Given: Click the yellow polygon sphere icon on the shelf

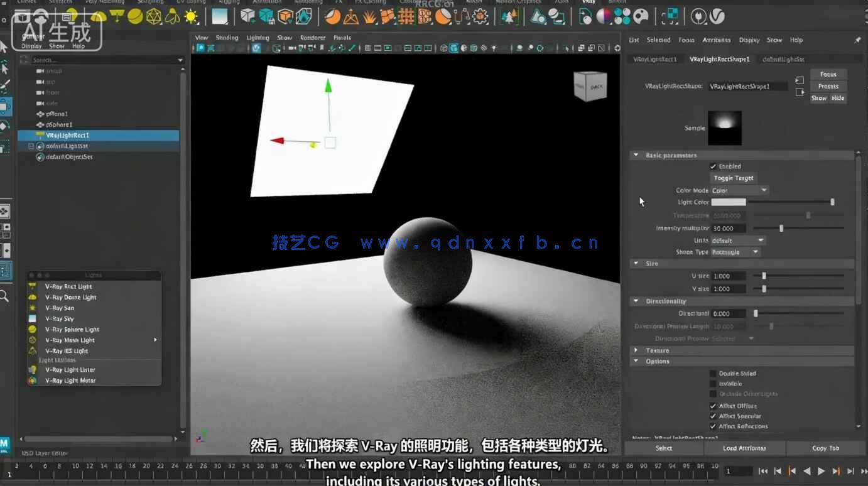Looking at the screenshot, I should point(134,17).
